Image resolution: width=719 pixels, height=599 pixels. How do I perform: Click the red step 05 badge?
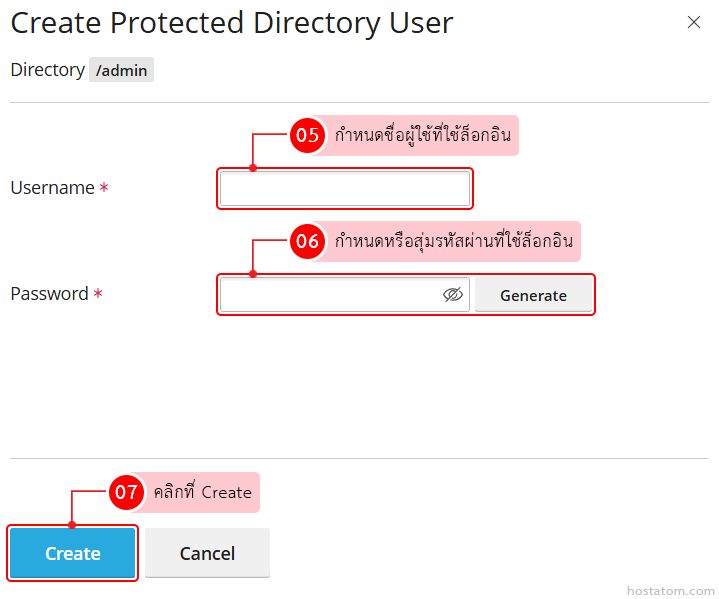pyautogui.click(x=308, y=136)
